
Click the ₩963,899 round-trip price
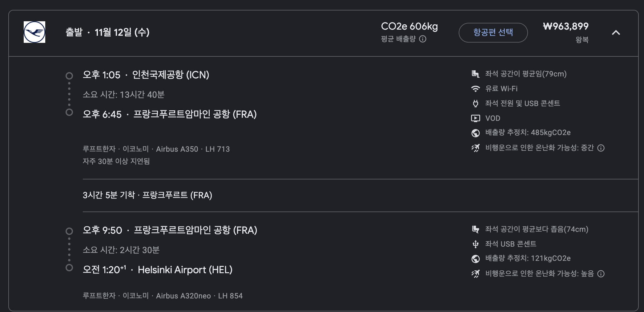click(566, 27)
